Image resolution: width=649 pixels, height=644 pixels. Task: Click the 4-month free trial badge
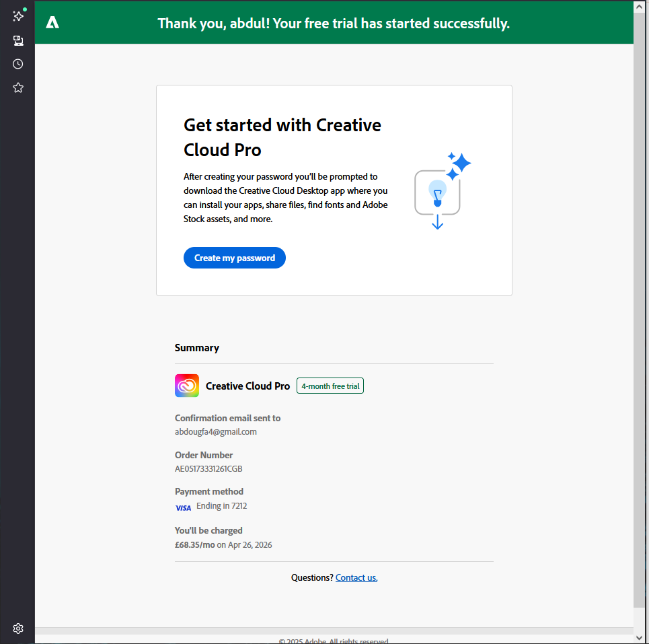[330, 386]
